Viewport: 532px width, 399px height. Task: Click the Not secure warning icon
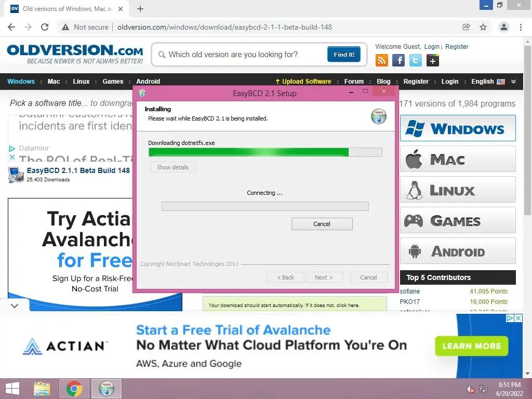(65, 27)
